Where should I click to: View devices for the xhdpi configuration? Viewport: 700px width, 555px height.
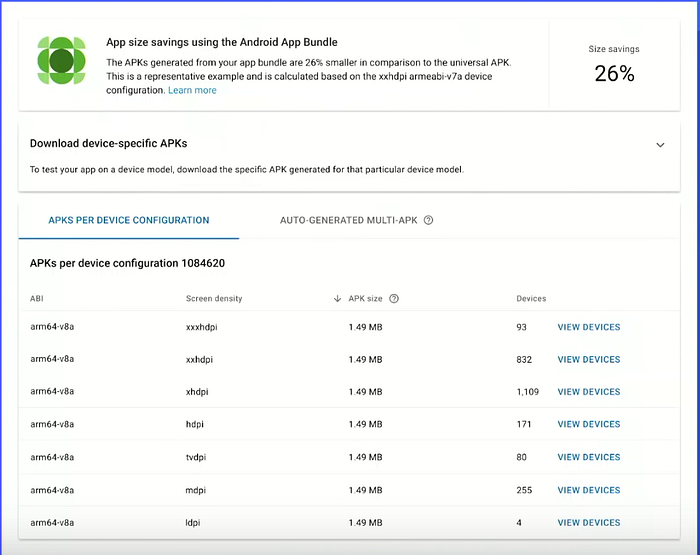click(589, 392)
